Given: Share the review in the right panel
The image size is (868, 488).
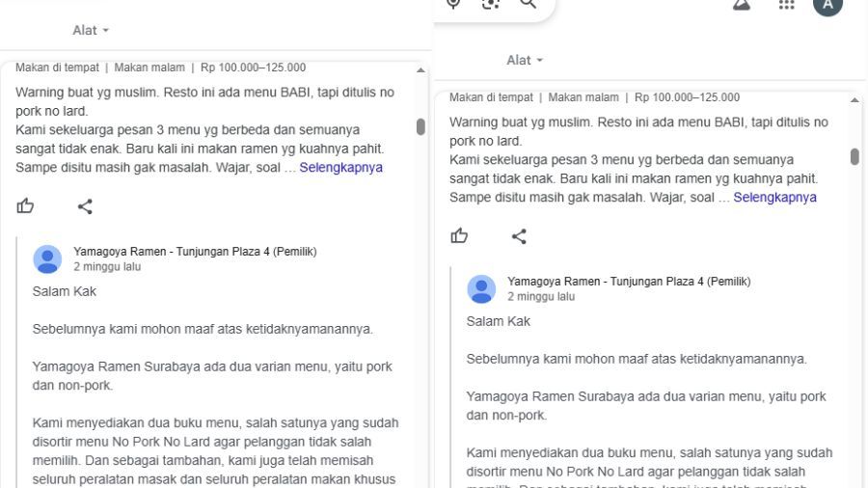Looking at the screenshot, I should click(x=519, y=236).
